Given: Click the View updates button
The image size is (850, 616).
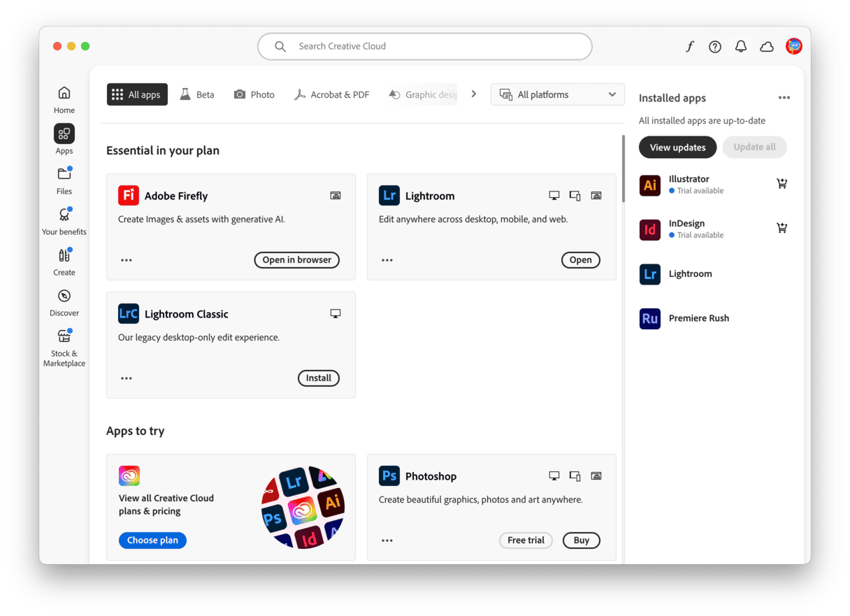Looking at the screenshot, I should pos(678,148).
